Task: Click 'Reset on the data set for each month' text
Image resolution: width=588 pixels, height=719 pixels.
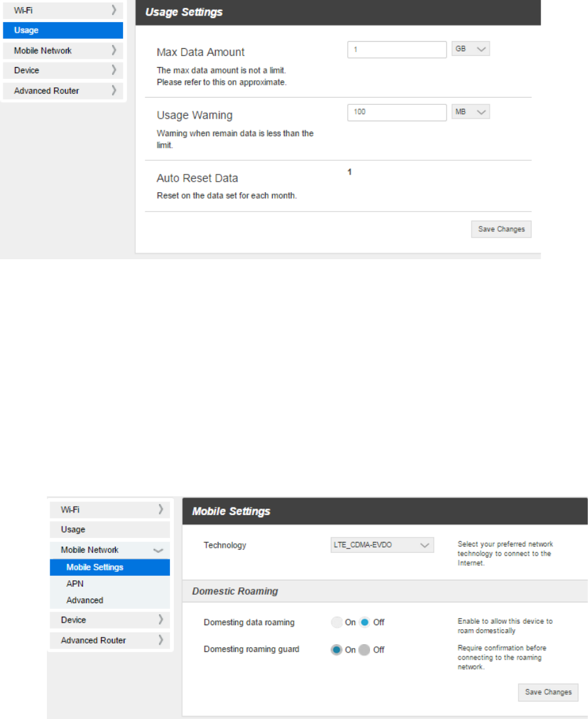Action: [x=227, y=195]
